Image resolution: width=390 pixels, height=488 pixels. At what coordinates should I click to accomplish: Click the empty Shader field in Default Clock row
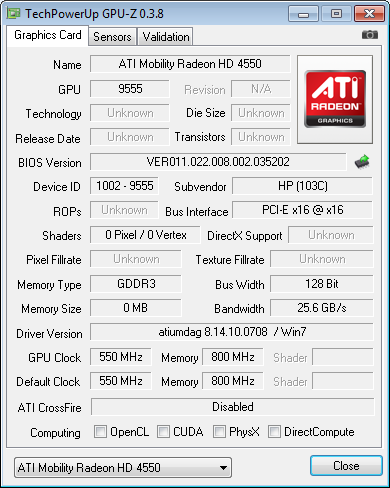(343, 381)
